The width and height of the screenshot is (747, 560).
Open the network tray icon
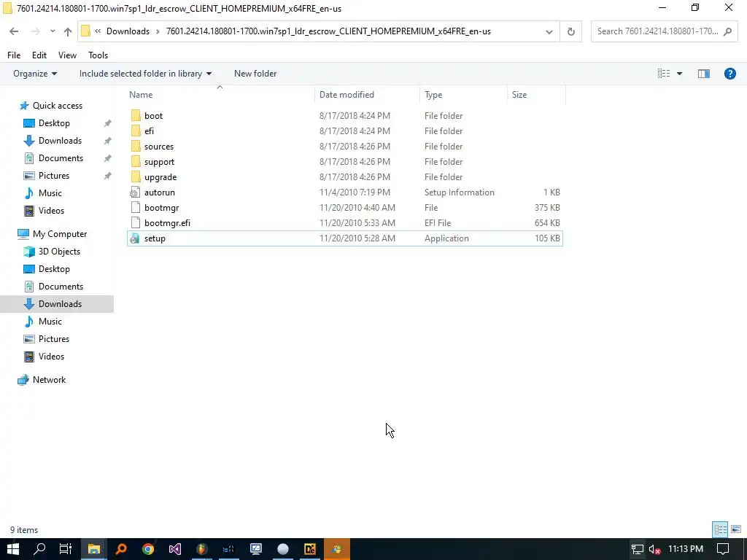click(x=637, y=550)
